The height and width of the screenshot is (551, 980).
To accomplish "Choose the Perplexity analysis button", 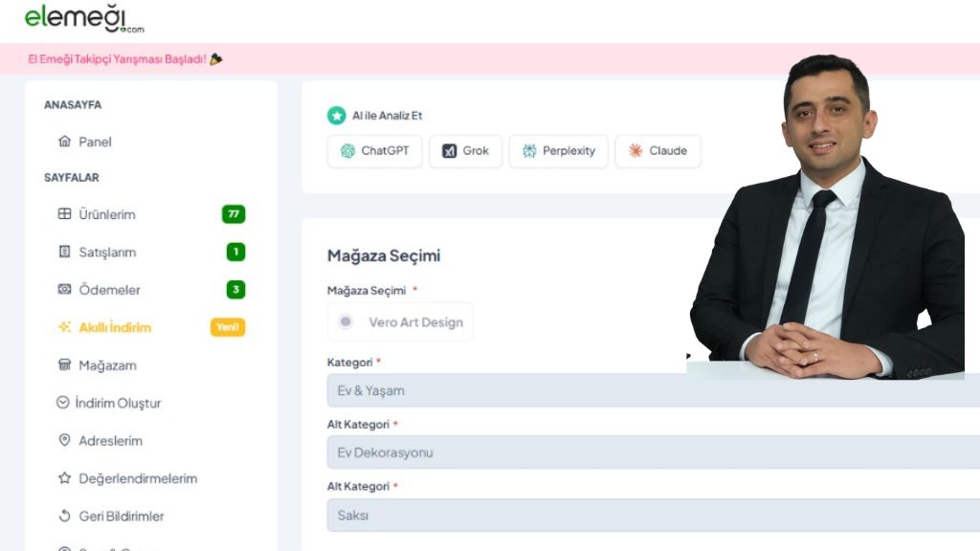I will pyautogui.click(x=558, y=150).
